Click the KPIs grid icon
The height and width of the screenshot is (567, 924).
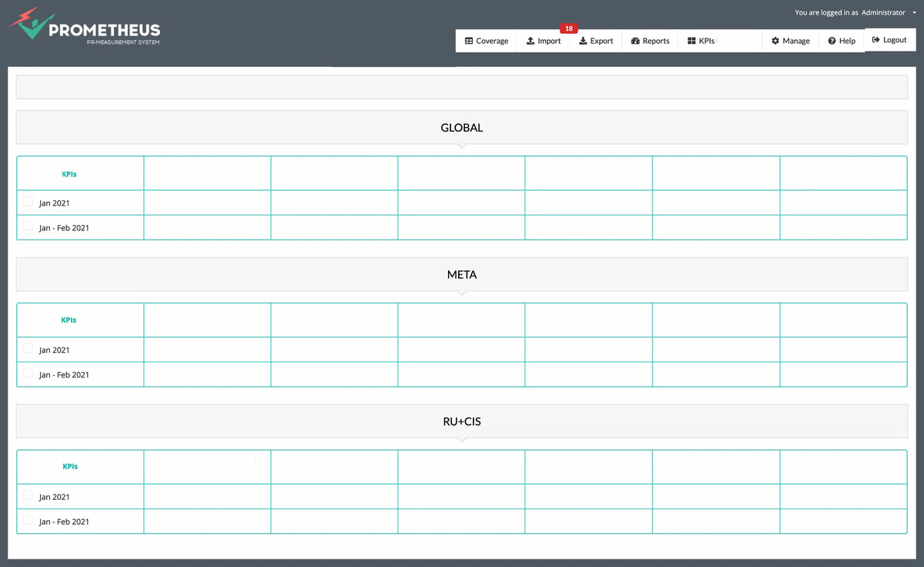(x=691, y=41)
